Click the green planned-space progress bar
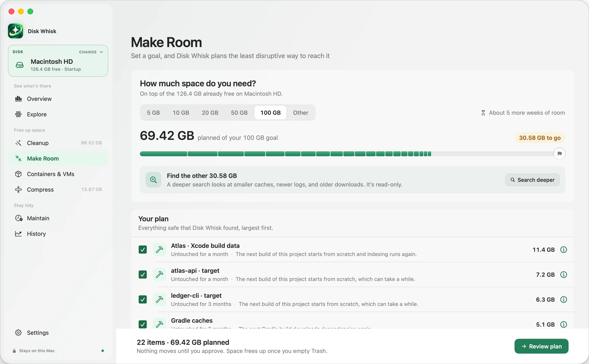 click(285, 154)
